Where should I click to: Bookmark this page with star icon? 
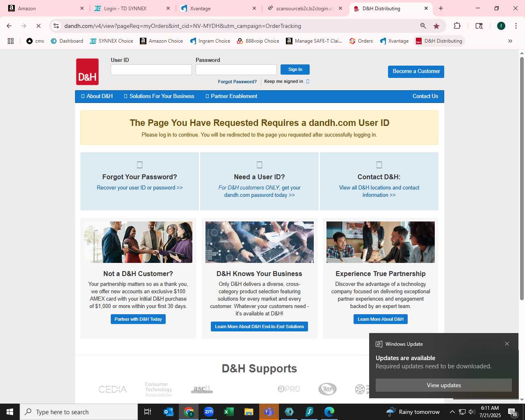pos(436,26)
